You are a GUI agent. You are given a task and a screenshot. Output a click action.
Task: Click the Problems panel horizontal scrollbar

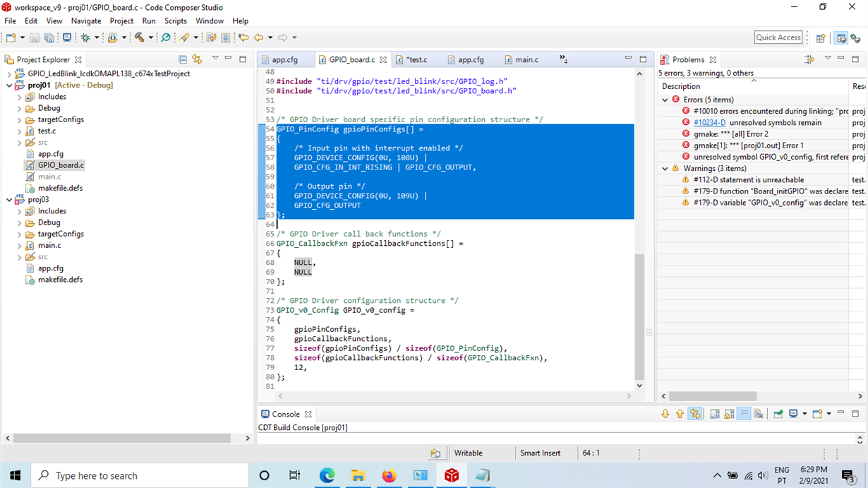point(713,396)
